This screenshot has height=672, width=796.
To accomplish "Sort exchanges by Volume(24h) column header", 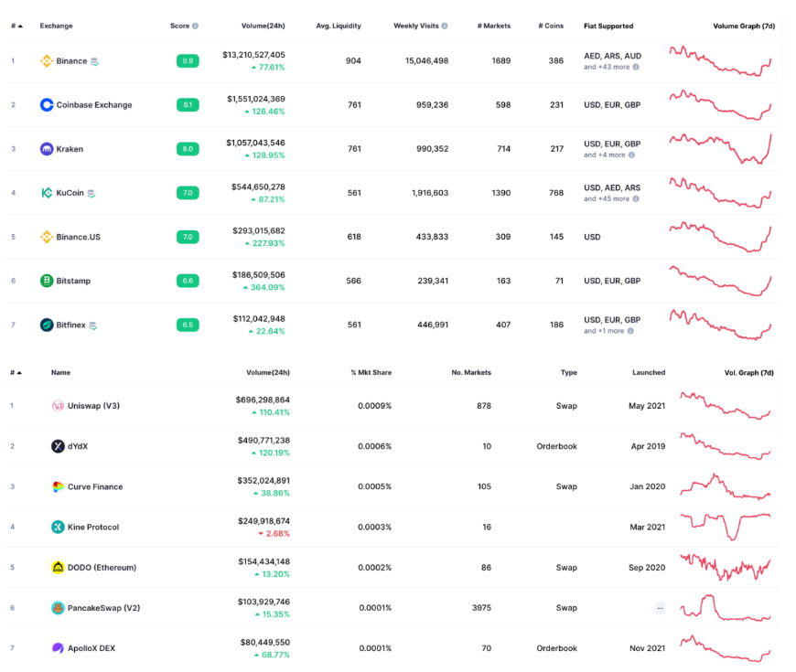I will (263, 26).
